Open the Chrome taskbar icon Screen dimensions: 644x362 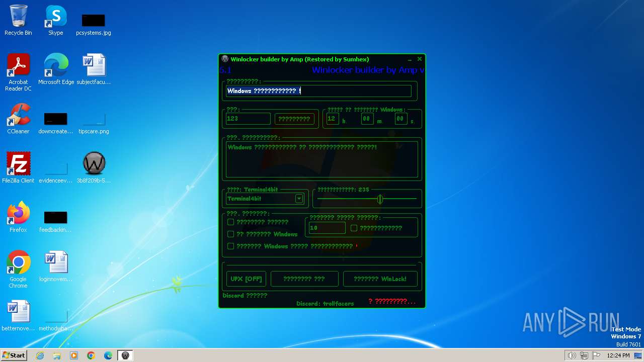(91, 355)
